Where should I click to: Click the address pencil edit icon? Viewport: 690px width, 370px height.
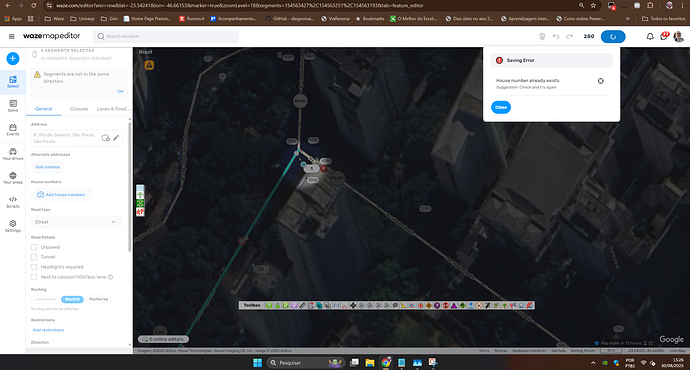point(116,138)
